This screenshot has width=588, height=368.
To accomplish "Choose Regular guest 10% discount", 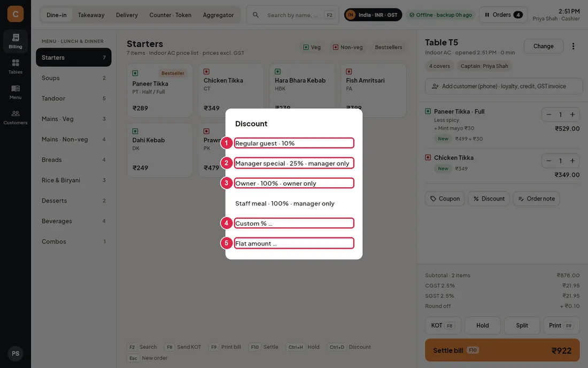I will (x=294, y=143).
